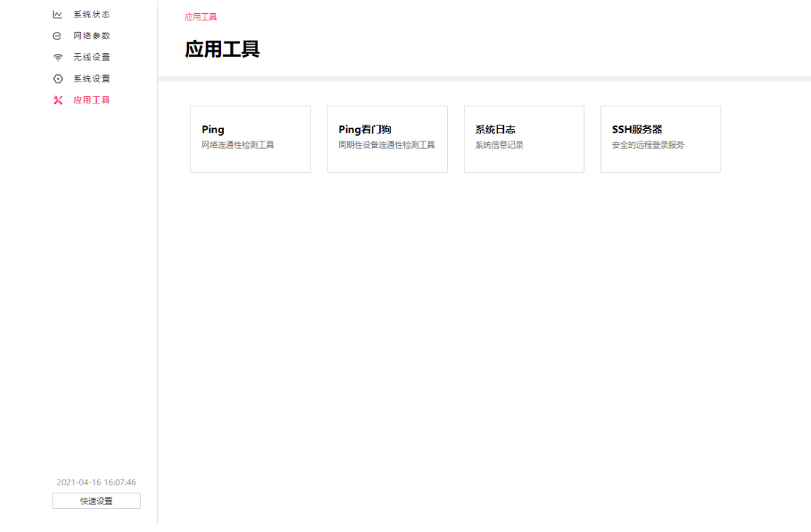Image resolution: width=811 pixels, height=532 pixels.
Task: Click the timestamp 2021-04-16 16:07:46
Action: 96,482
